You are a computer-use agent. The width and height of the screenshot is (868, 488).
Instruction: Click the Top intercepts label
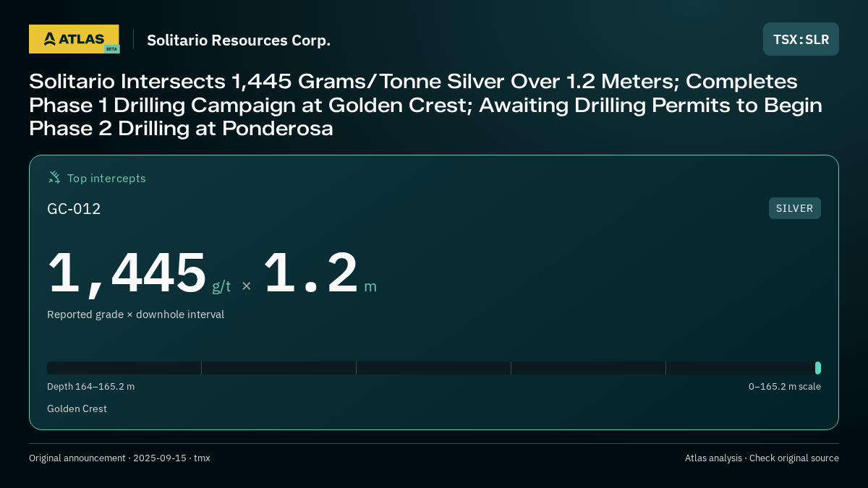[x=106, y=178]
